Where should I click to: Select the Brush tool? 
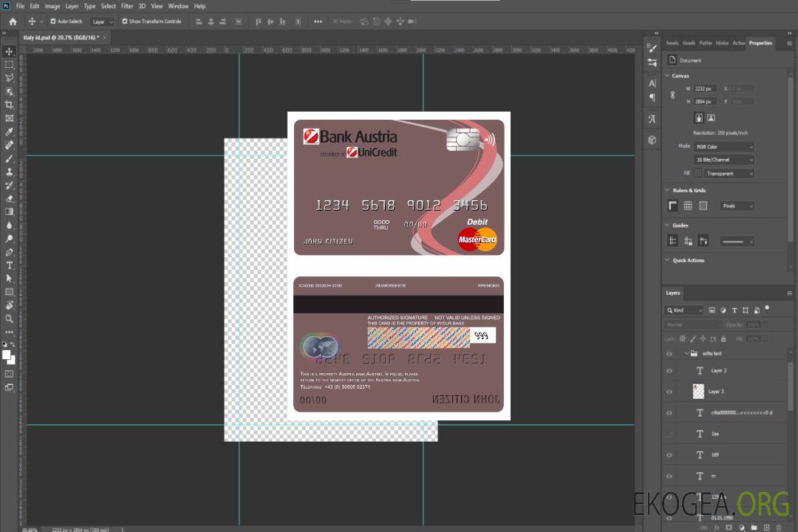coord(9,158)
